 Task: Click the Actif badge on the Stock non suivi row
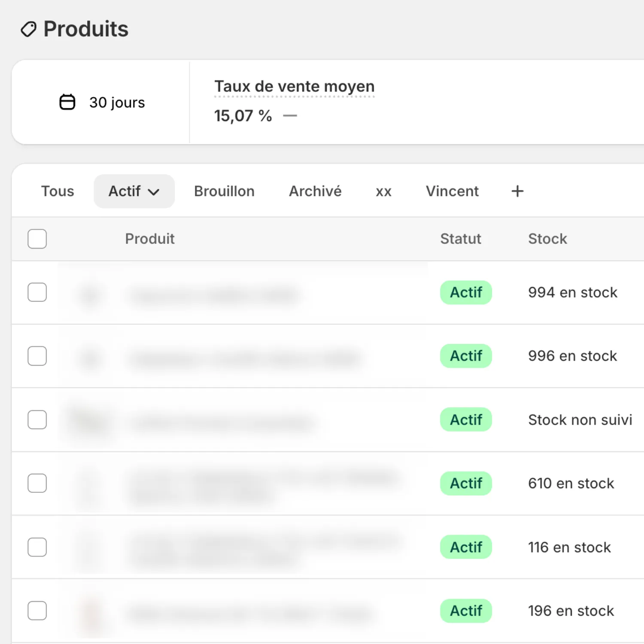(466, 419)
